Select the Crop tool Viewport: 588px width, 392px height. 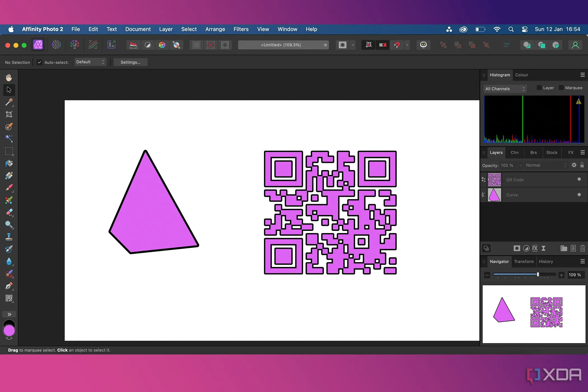click(x=9, y=114)
